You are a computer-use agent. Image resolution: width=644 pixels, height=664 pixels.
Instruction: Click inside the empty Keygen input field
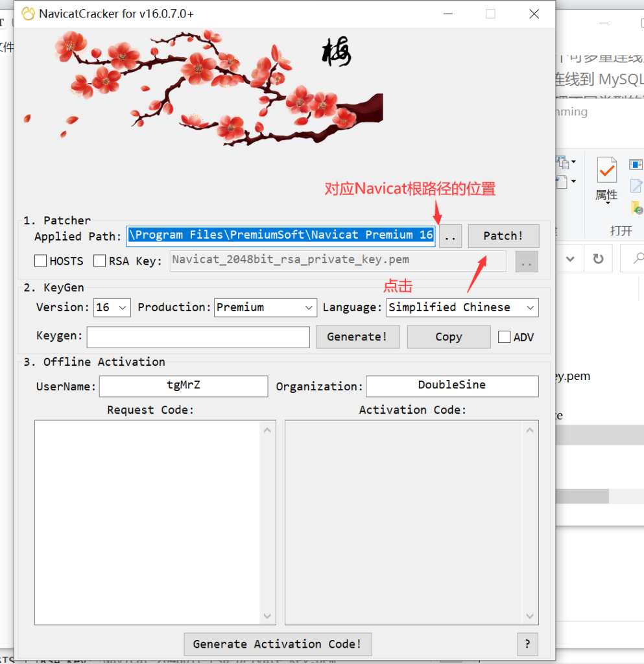pos(198,337)
